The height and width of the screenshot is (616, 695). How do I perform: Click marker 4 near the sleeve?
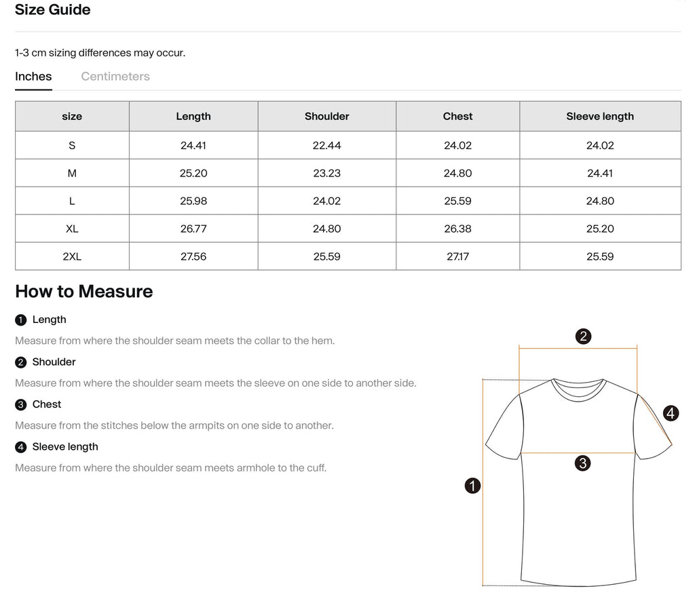pos(671,413)
